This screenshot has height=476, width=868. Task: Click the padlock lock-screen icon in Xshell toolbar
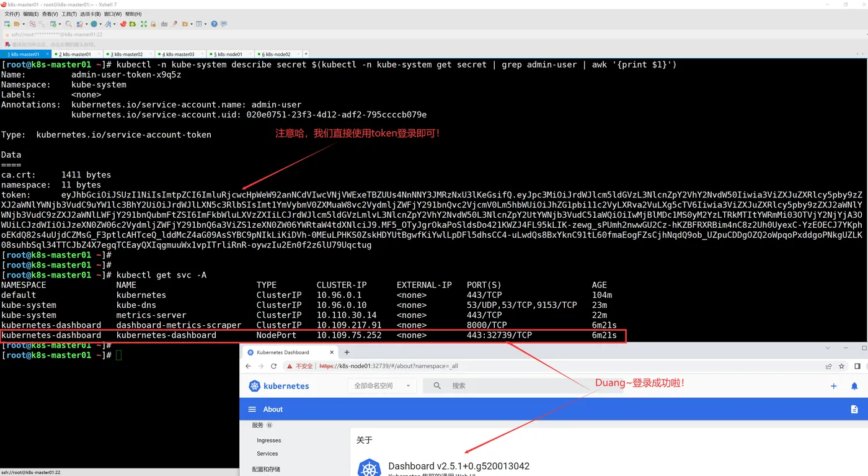point(153,24)
